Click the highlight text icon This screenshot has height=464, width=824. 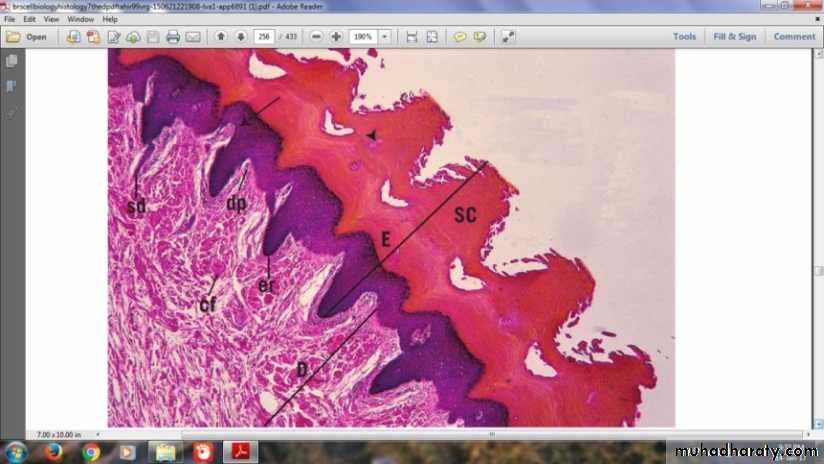[x=480, y=37]
